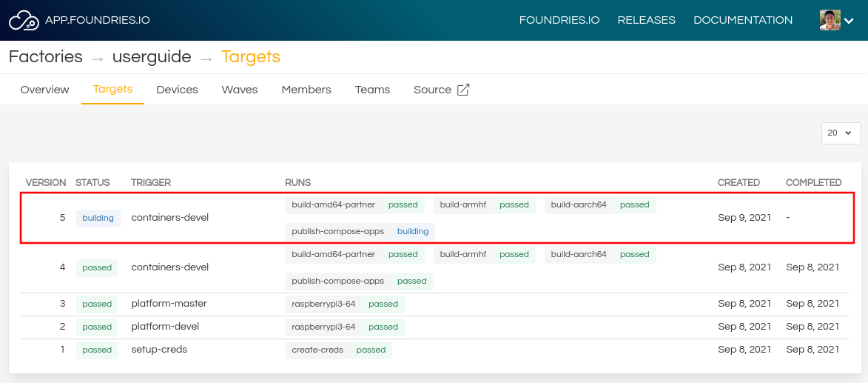Screen dimensions: 868x383
Task: Select the Members tab
Action: 306,90
